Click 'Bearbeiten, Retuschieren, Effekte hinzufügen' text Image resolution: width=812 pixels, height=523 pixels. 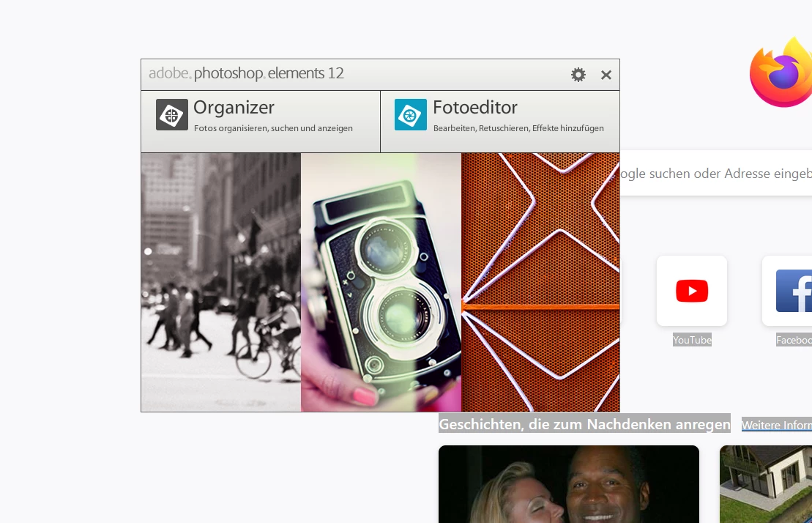[x=518, y=128]
